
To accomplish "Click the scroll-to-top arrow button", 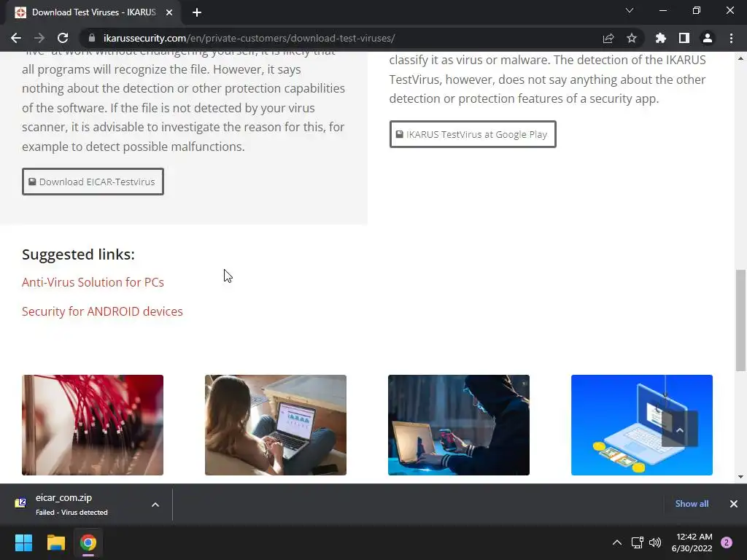I will click(x=680, y=429).
